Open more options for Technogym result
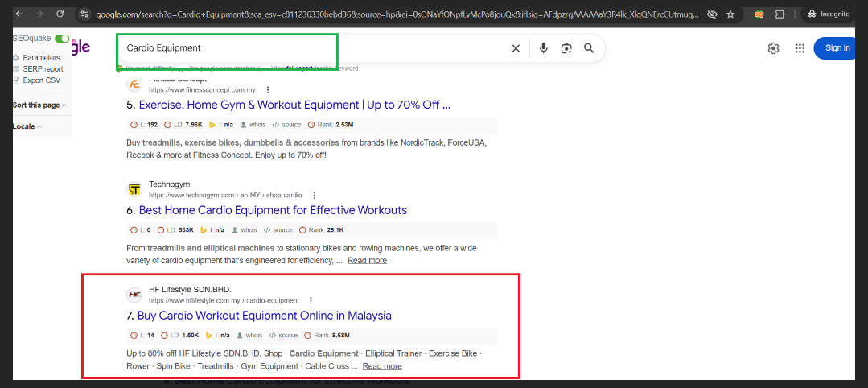Image resolution: width=868 pixels, height=388 pixels. [315, 195]
